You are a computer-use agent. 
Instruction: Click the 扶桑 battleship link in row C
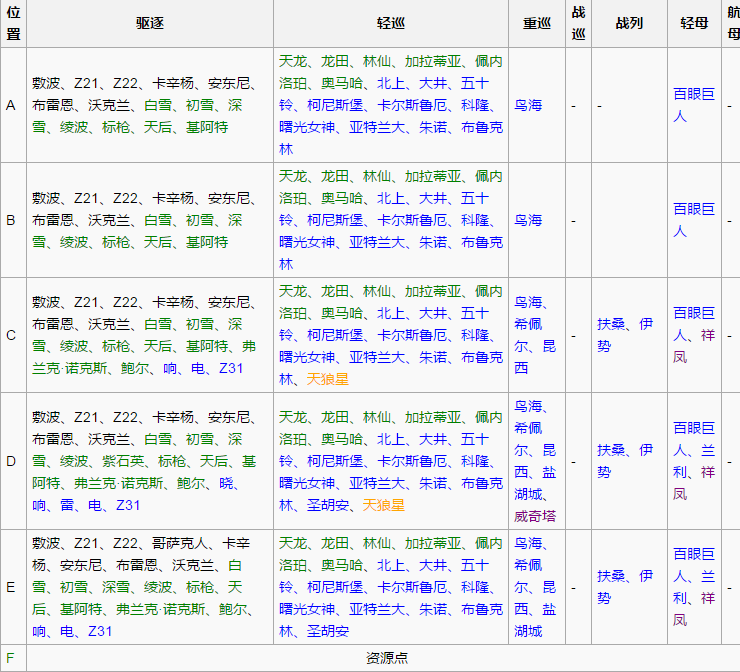click(x=611, y=324)
